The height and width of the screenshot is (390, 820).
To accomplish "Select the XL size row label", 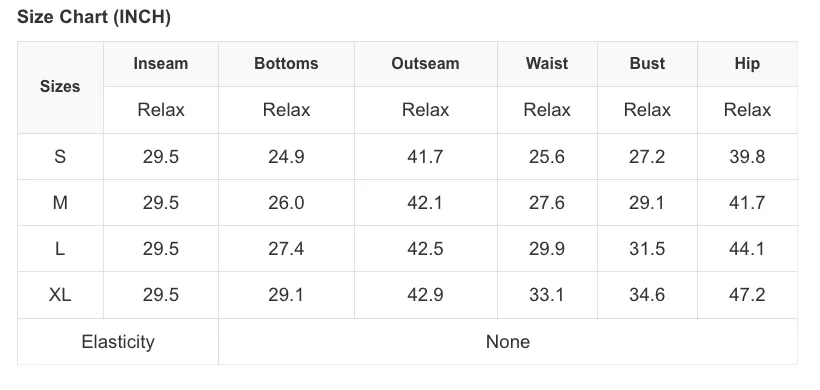I will pyautogui.click(x=60, y=295).
